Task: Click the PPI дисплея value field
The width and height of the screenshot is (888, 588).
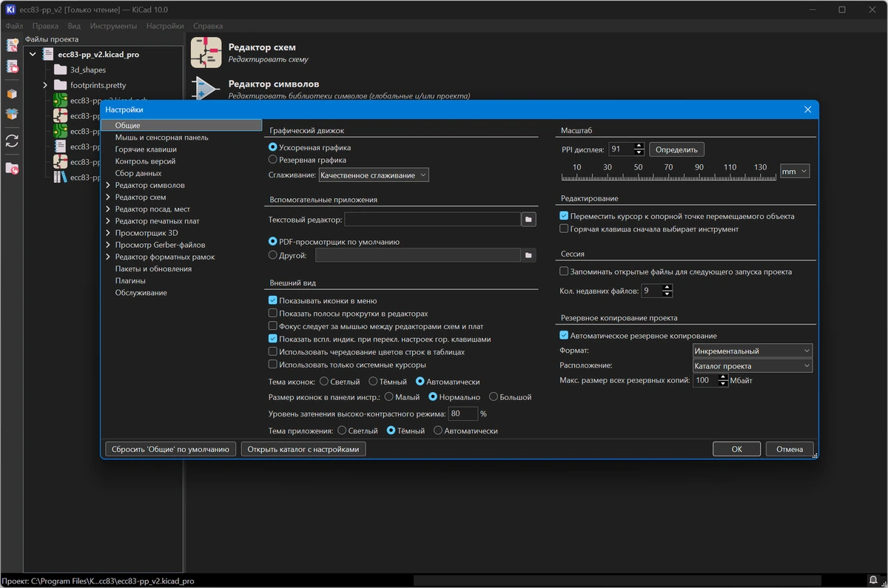Action: (621, 149)
